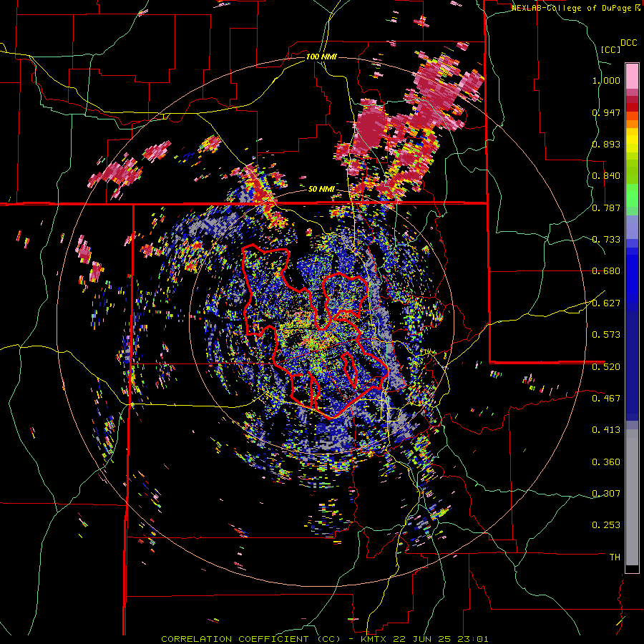Viewport: 644px width, 644px height.
Task: Pick the black bottom color bar segment
Action: (632, 569)
